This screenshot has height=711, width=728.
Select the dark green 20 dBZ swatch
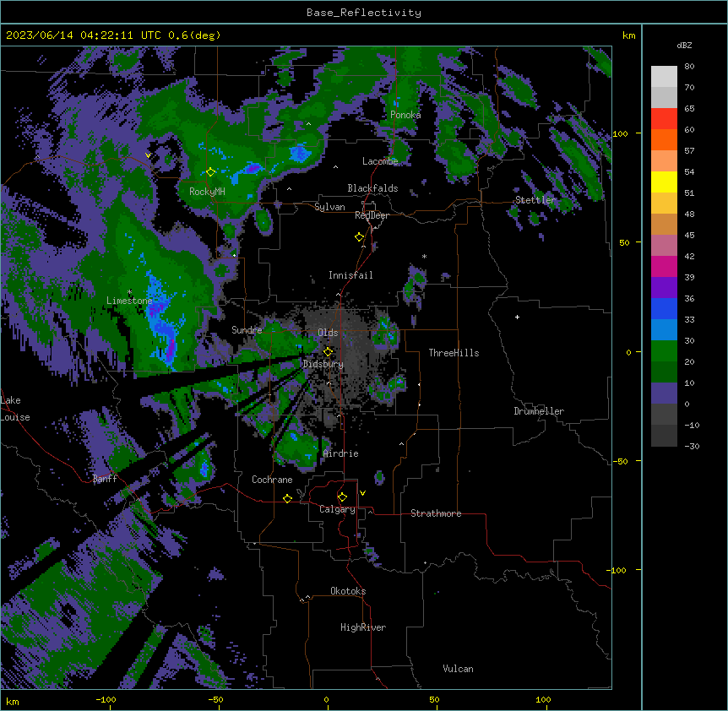pos(664,372)
